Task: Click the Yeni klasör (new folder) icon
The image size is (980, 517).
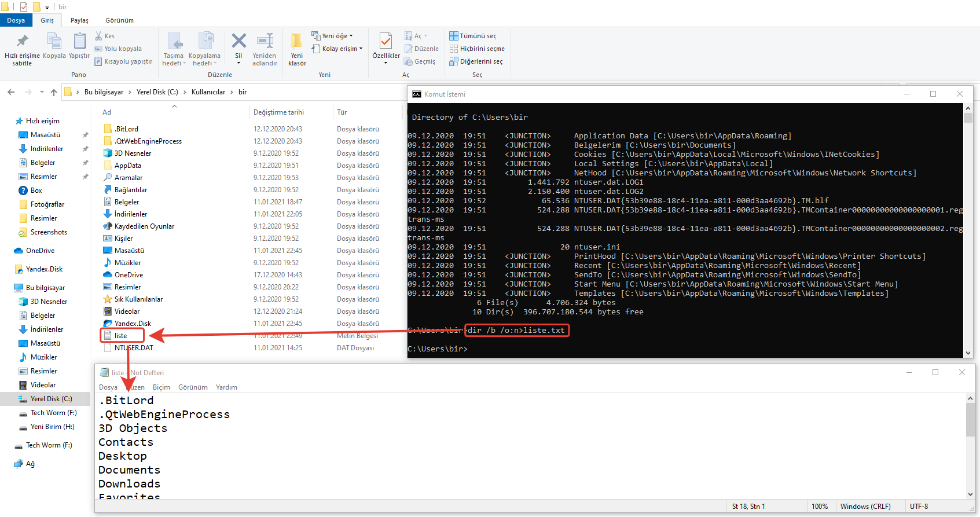Action: [x=297, y=42]
